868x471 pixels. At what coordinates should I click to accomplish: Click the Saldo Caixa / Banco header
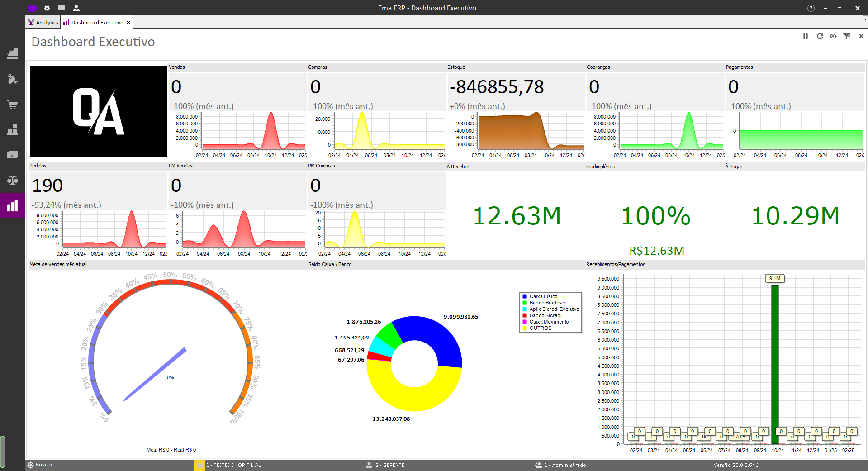(x=446, y=264)
